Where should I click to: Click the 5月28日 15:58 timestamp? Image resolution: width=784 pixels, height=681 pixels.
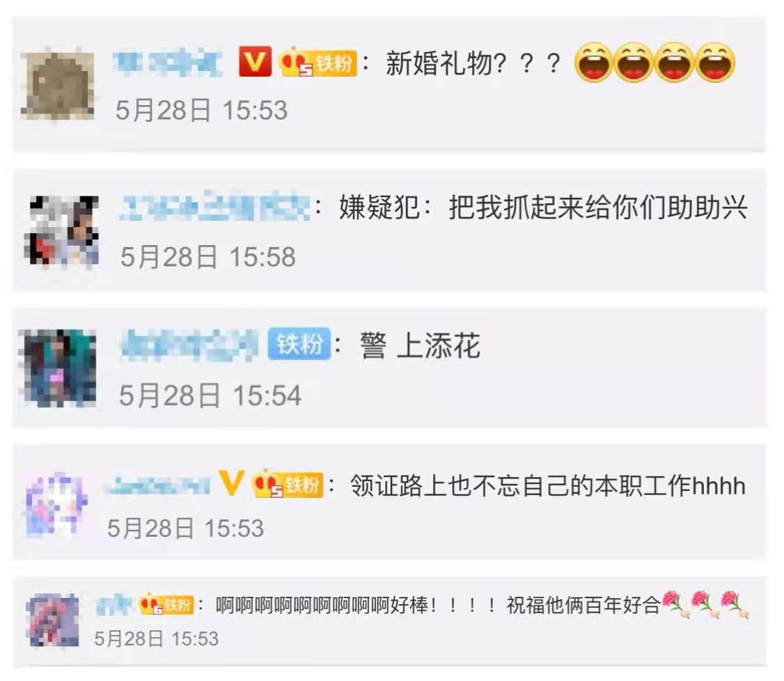coord(208,256)
